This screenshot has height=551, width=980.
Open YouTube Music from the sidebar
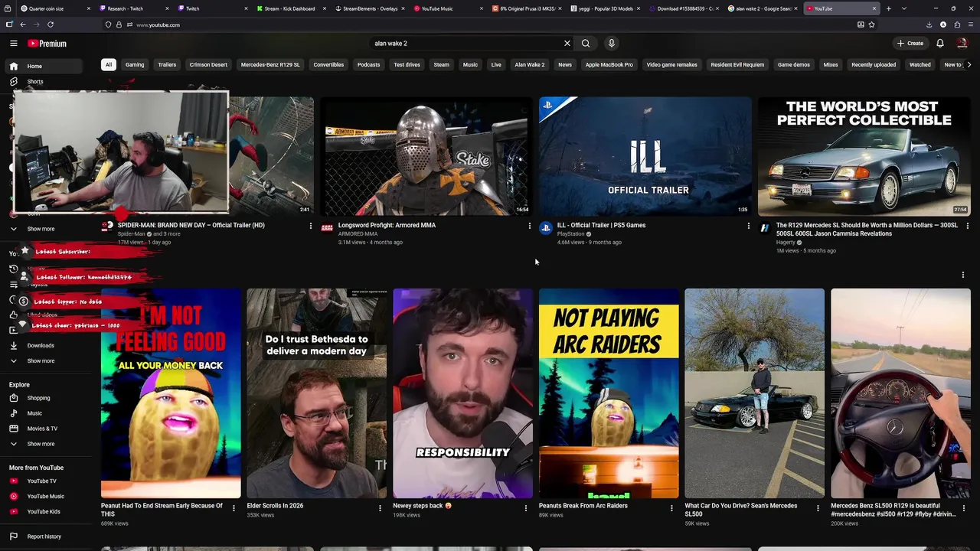pyautogui.click(x=46, y=497)
